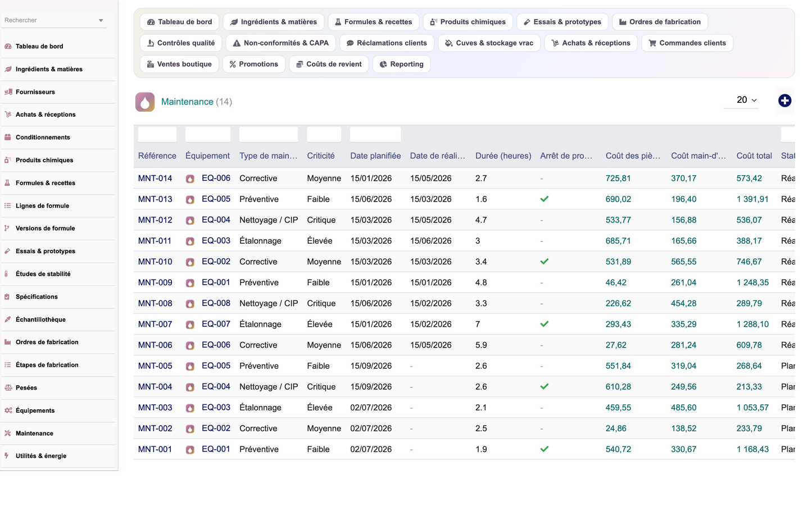Click the Référence filter input field

point(157,134)
